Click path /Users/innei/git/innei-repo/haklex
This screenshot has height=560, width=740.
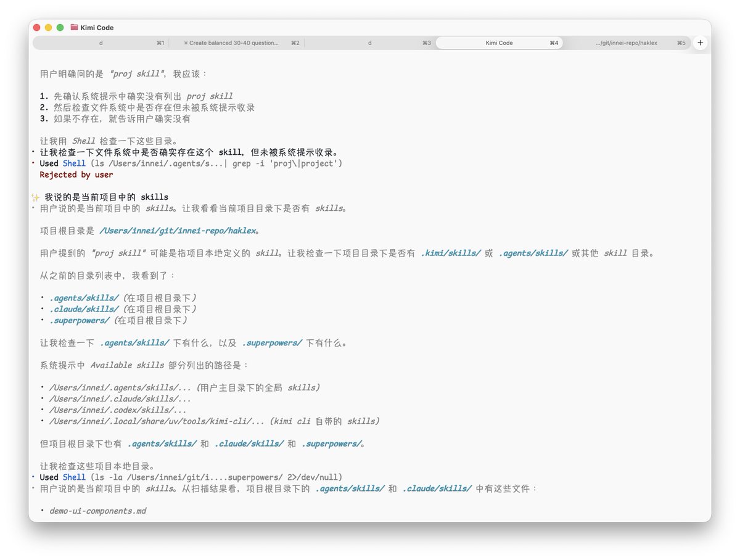tap(177, 231)
